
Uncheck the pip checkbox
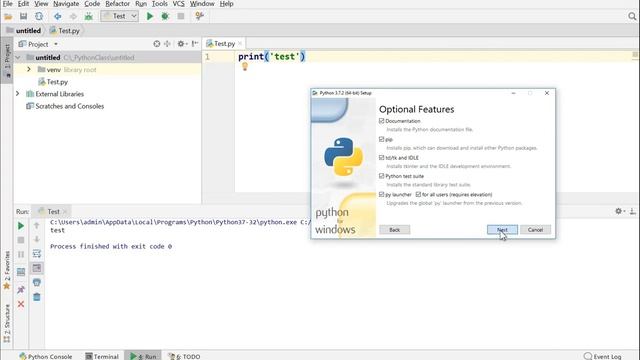point(382,139)
